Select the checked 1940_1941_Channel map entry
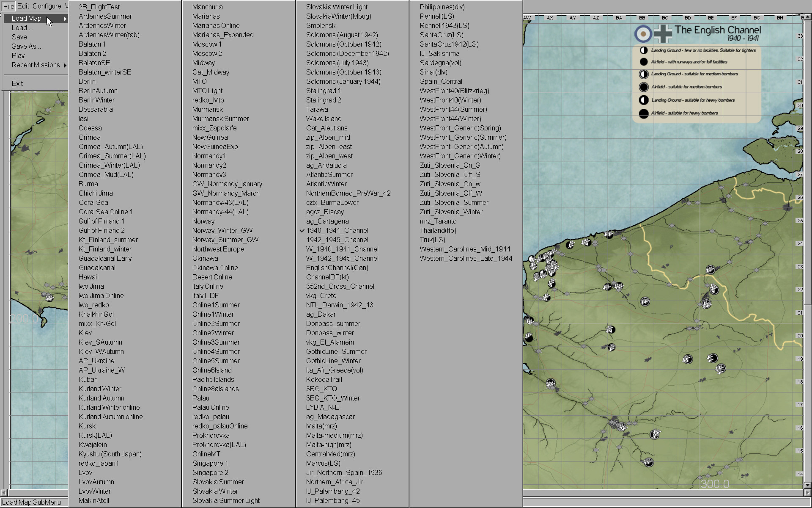The width and height of the screenshot is (812, 508). [x=337, y=230]
